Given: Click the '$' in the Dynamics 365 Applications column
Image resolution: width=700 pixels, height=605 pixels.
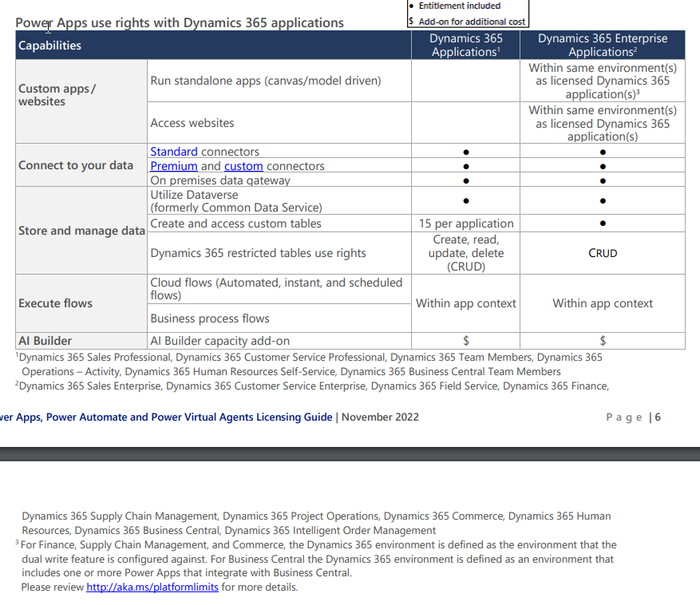Looking at the screenshot, I should [466, 341].
